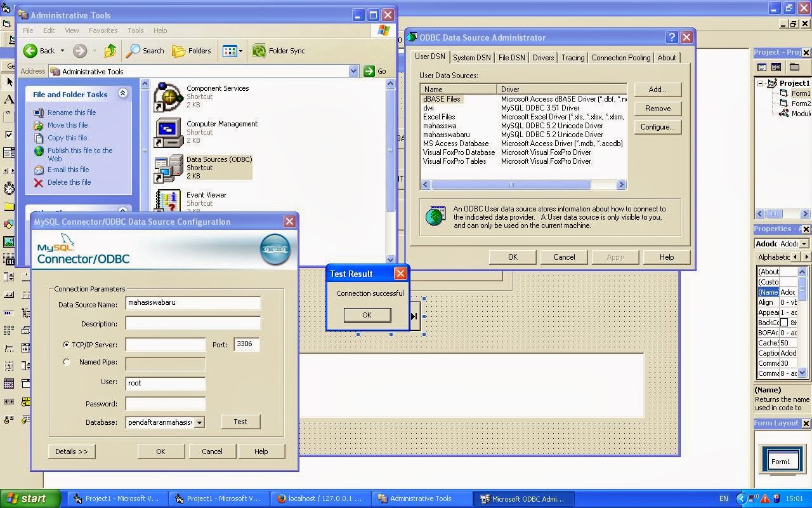Expand the Address bar dropdown

click(354, 71)
